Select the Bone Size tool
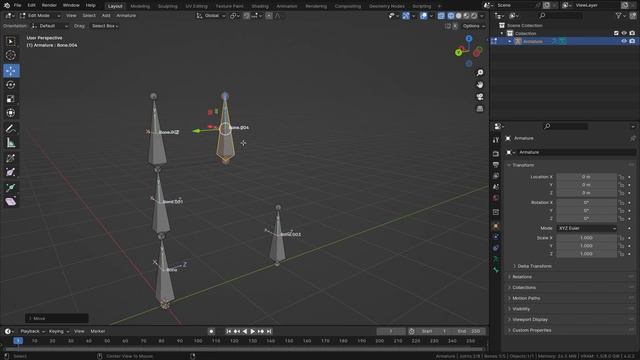The image size is (640, 360). pos(11,172)
